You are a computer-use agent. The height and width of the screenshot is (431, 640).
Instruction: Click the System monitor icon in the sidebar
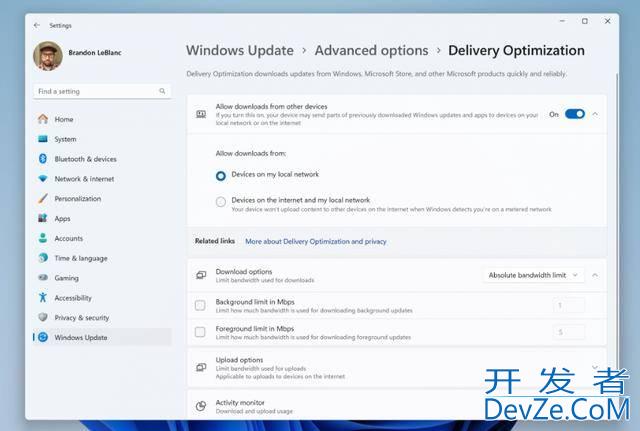(43, 139)
